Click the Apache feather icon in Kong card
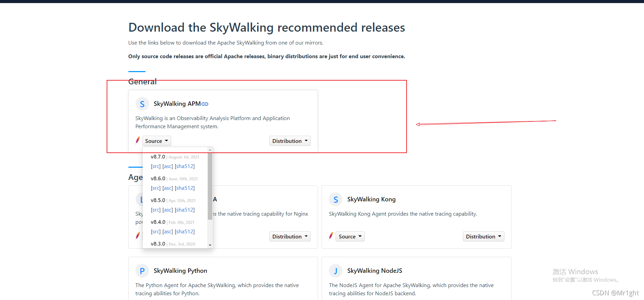644x300 pixels. 331,236
